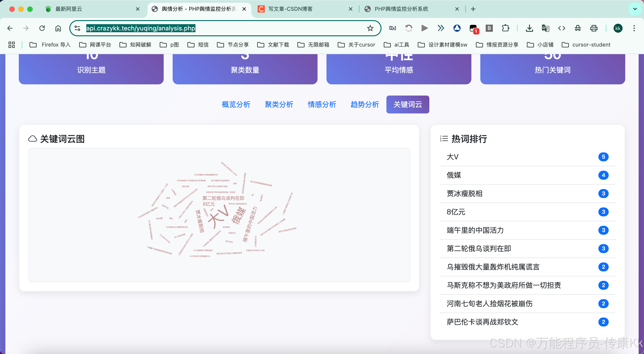Click the translate page icon
Screen dimensions: 644x354
tap(545, 28)
